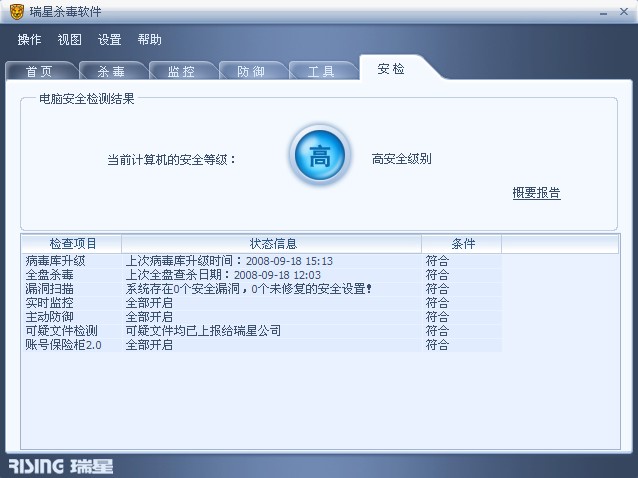The width and height of the screenshot is (638, 478).
Task: Open the 视图 menu
Action: [70, 39]
